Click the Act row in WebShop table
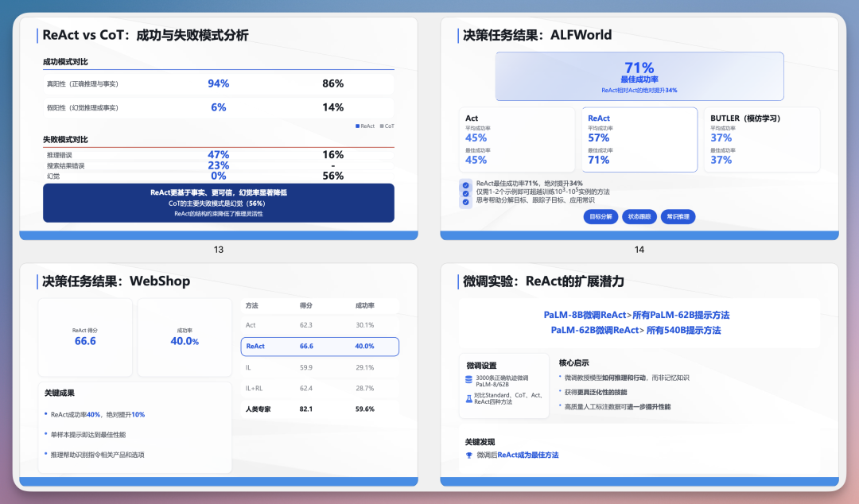 coord(320,325)
